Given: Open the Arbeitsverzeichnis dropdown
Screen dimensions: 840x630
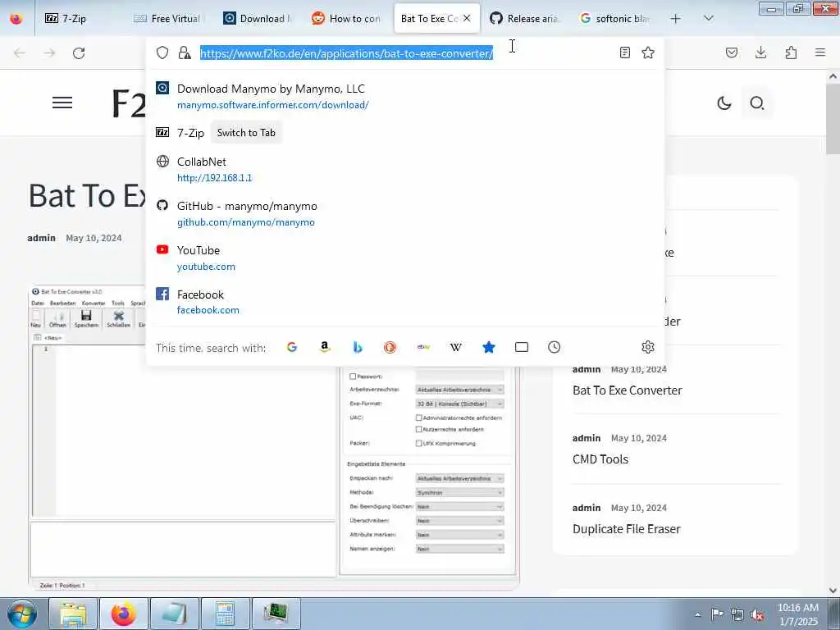Looking at the screenshot, I should click(x=459, y=390).
